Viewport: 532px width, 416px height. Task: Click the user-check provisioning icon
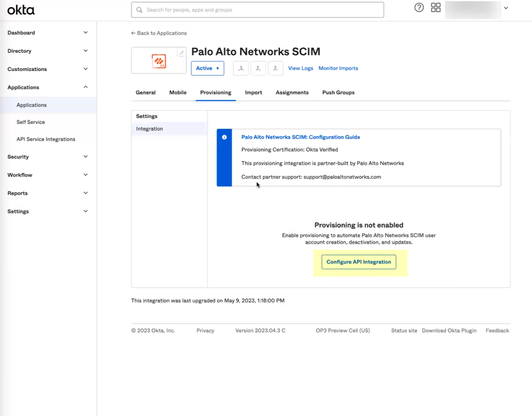pos(276,68)
